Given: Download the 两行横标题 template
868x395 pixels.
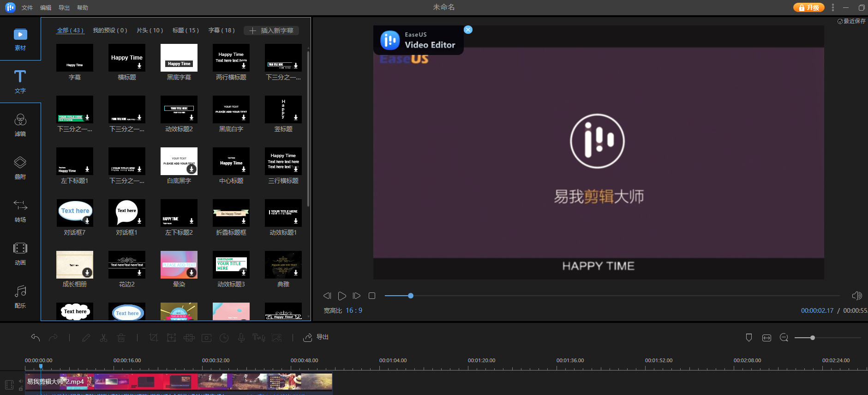Looking at the screenshot, I should 244,66.
